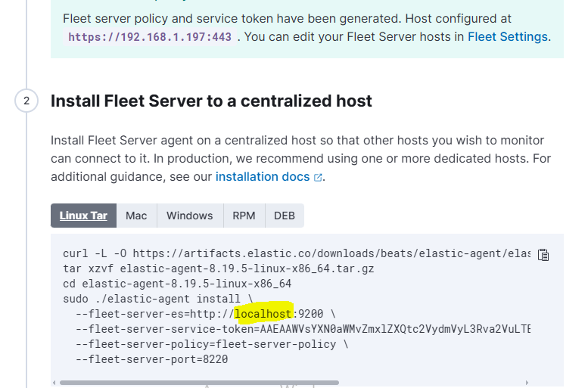Click the curl download command line
Image resolution: width=588 pixels, height=388 pixels.
295,253
